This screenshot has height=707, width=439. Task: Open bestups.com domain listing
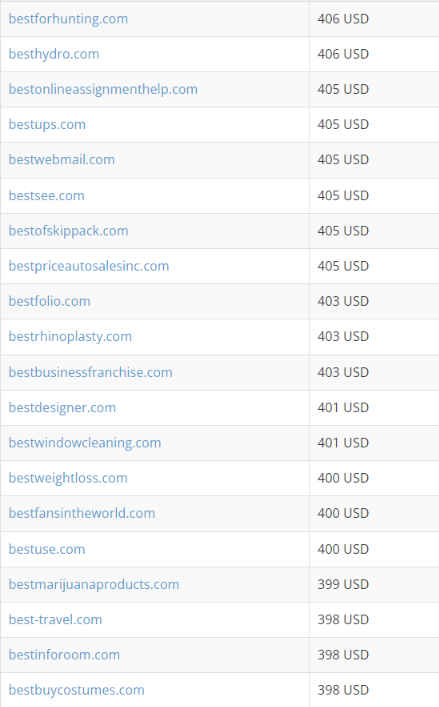click(47, 125)
